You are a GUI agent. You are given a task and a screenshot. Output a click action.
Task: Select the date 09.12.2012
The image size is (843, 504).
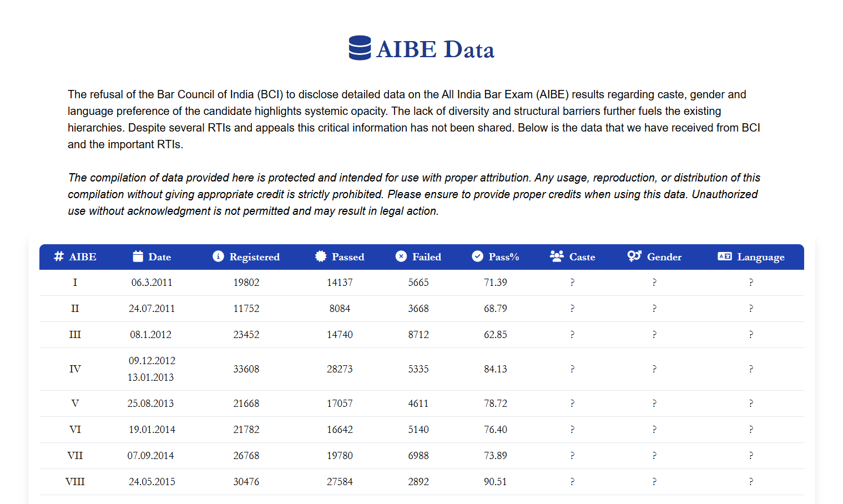point(152,361)
